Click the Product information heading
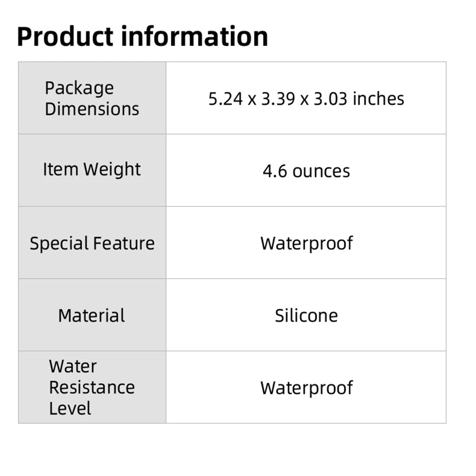This screenshot has width=476, height=476. click(x=142, y=37)
